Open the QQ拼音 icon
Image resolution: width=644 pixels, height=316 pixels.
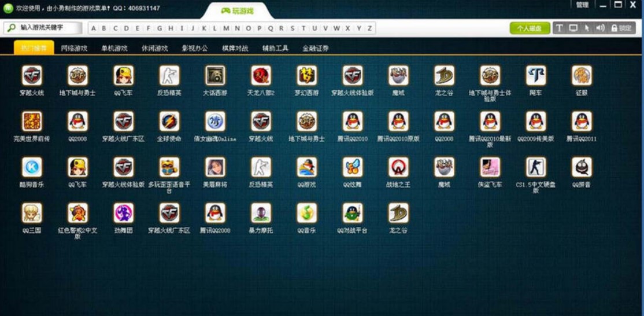coord(582,167)
